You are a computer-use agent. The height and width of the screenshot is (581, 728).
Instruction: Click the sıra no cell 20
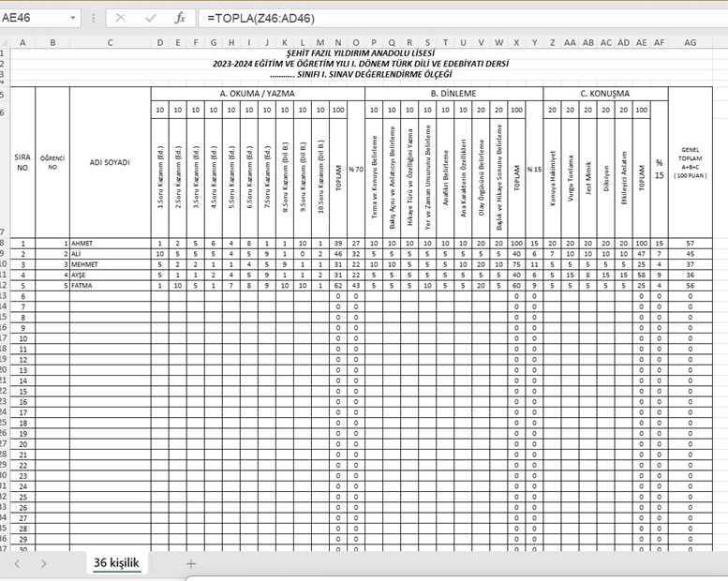pyautogui.click(x=22, y=444)
